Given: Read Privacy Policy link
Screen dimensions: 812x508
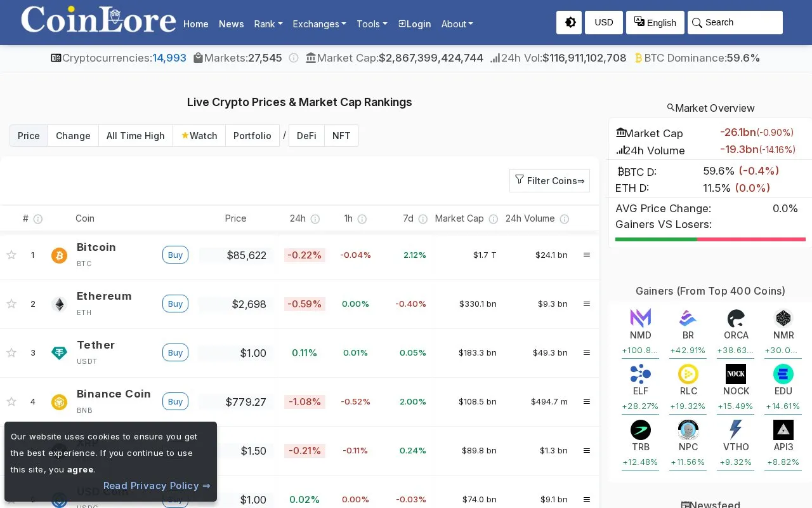Looking at the screenshot, I should 157,486.
